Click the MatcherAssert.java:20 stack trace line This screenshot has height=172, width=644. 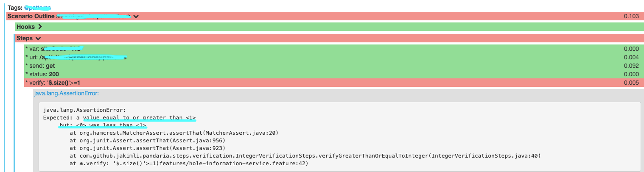point(174,133)
